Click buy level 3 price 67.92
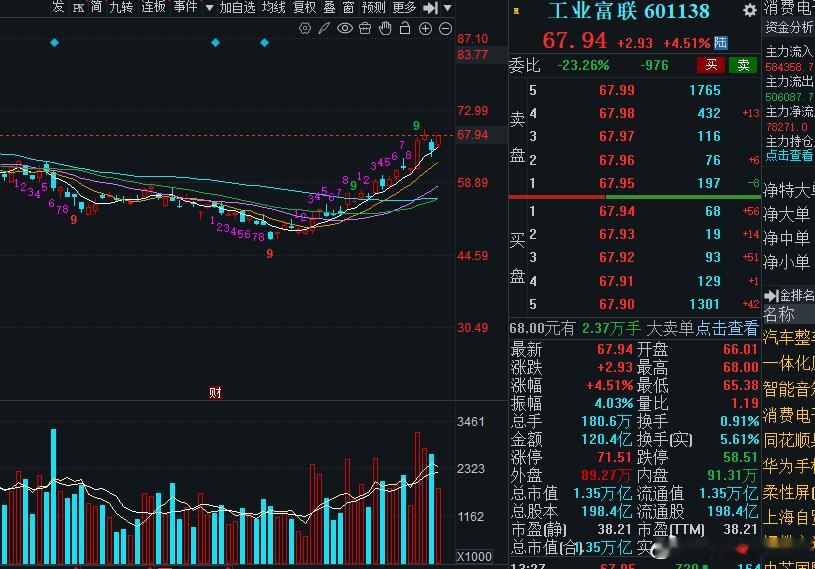Image resolution: width=815 pixels, height=569 pixels. tap(616, 257)
